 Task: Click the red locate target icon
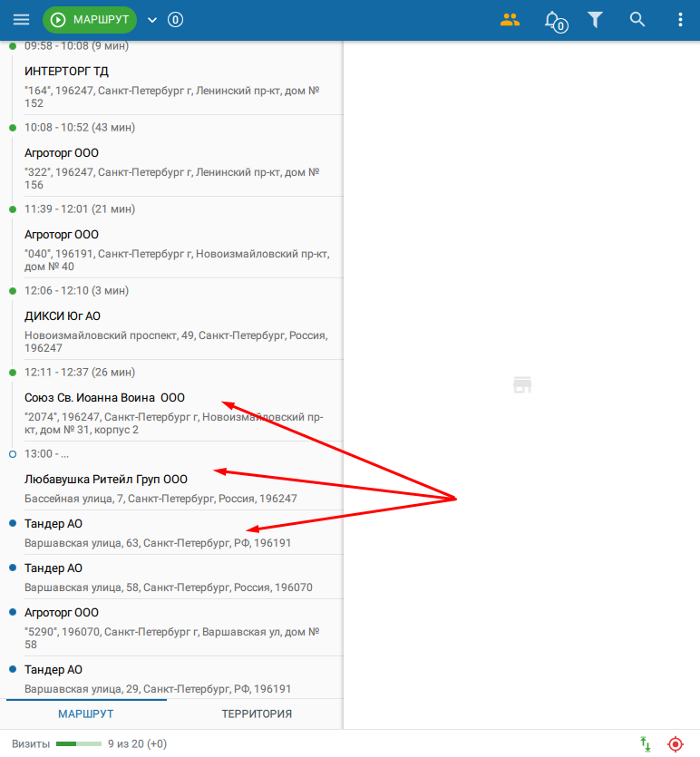[676, 744]
